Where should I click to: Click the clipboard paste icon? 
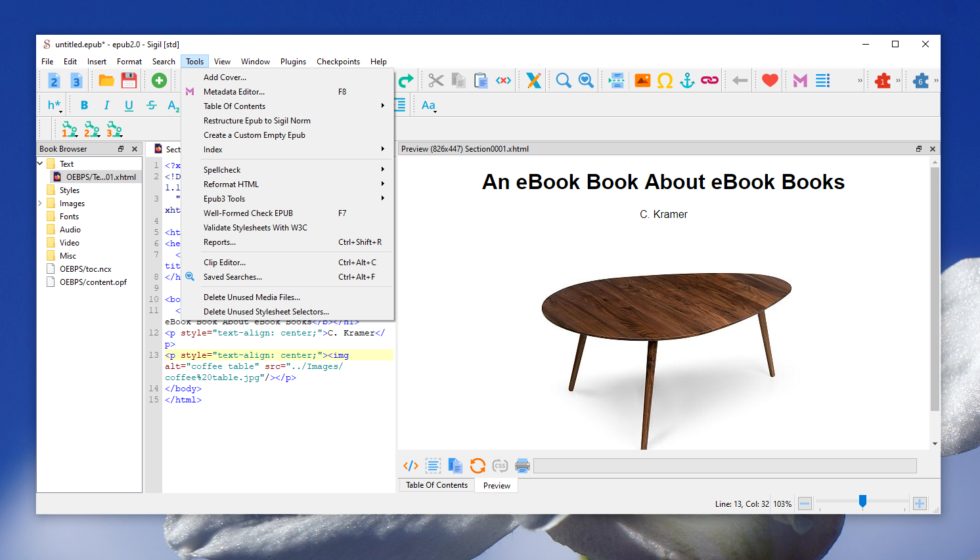tap(481, 81)
